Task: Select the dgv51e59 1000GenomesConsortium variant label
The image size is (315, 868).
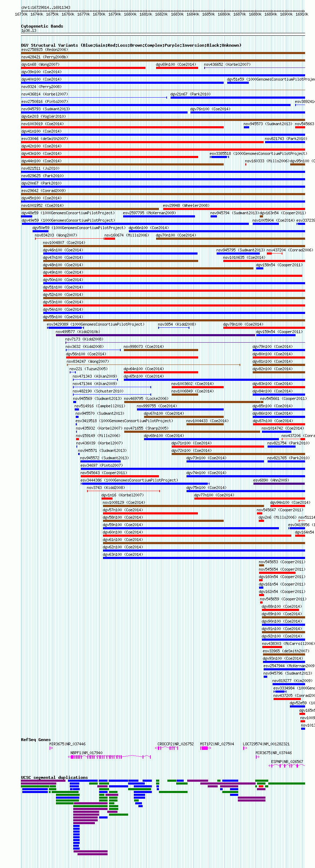Action: pyautogui.click(x=271, y=79)
